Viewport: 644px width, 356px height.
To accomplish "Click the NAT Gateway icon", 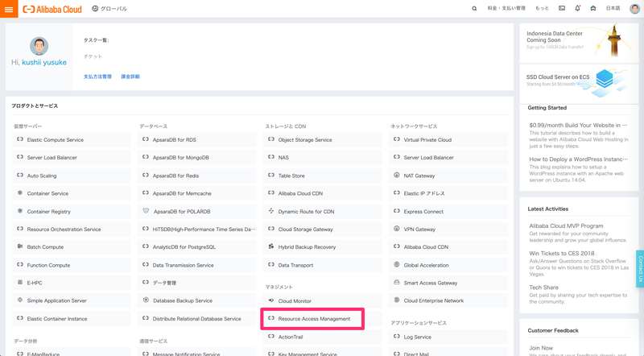I will (x=397, y=175).
